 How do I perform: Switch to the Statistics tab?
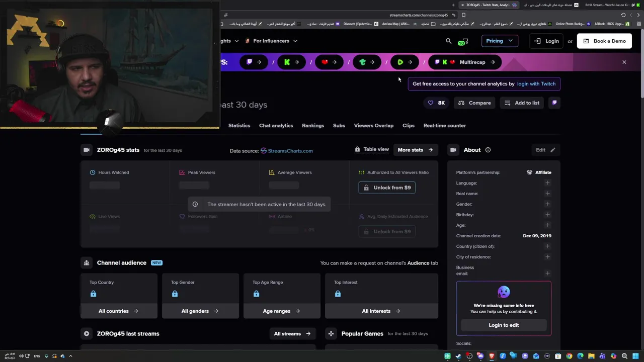click(239, 126)
